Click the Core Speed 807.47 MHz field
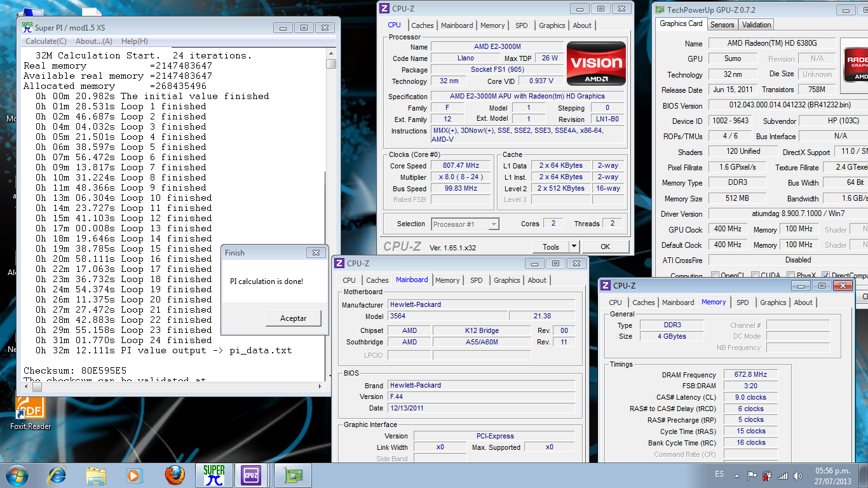 (x=461, y=166)
